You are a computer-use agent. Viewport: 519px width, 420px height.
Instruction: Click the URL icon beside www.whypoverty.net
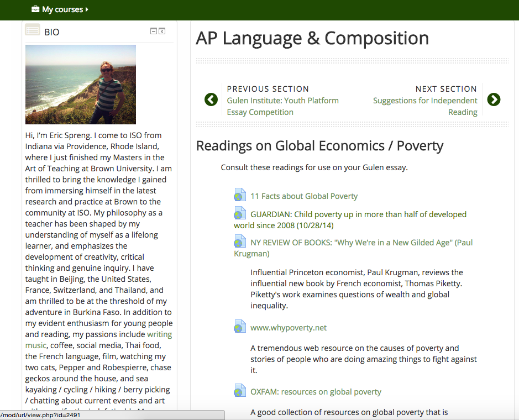[240, 326]
